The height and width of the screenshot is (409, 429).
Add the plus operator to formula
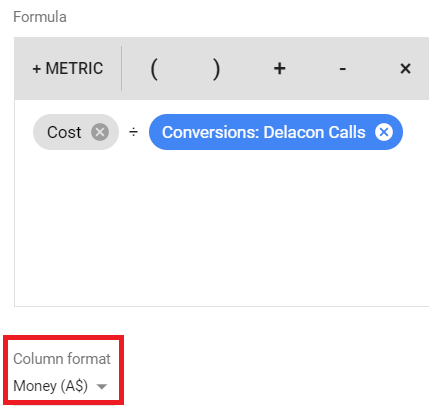point(279,69)
